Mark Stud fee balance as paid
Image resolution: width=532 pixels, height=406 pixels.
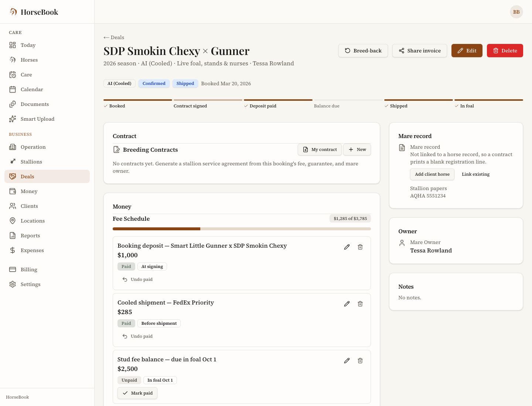(x=137, y=393)
